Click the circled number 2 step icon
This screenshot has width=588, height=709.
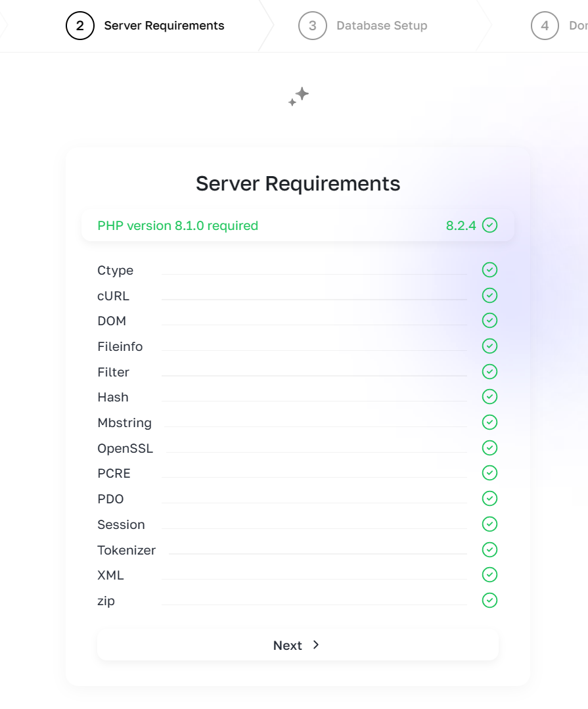pyautogui.click(x=80, y=26)
